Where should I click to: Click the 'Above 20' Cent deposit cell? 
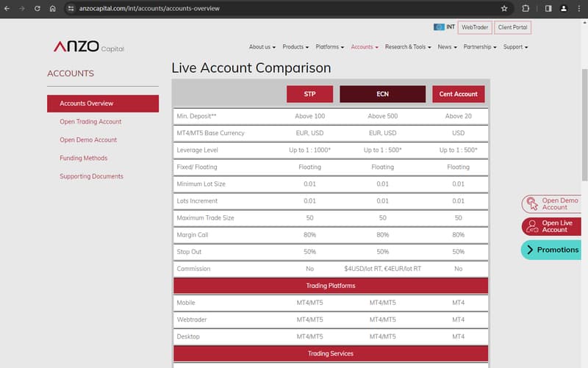point(458,116)
